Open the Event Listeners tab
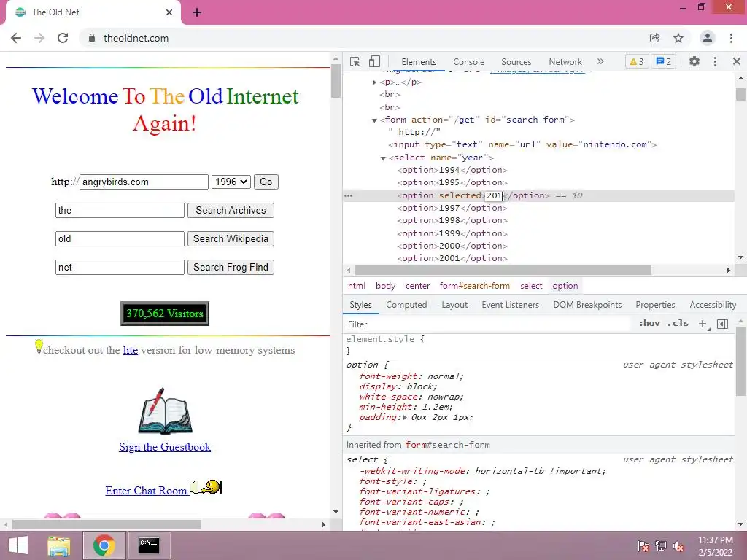This screenshot has width=747, height=560. click(510, 305)
